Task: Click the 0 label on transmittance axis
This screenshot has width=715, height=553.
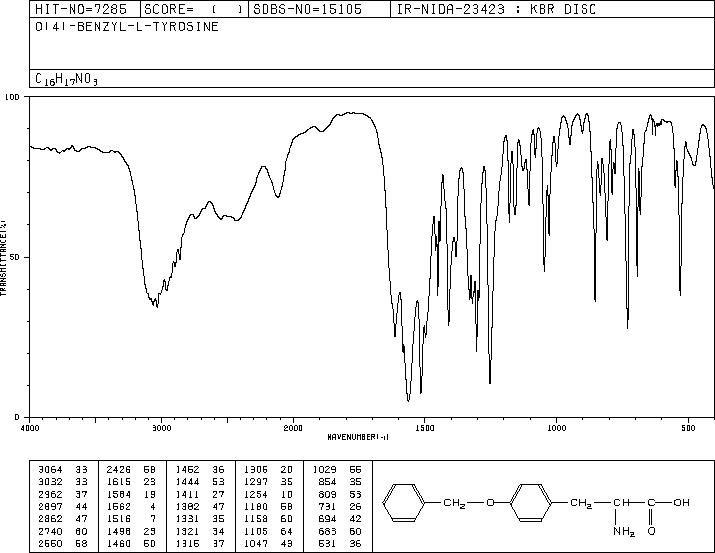Action: [x=17, y=417]
